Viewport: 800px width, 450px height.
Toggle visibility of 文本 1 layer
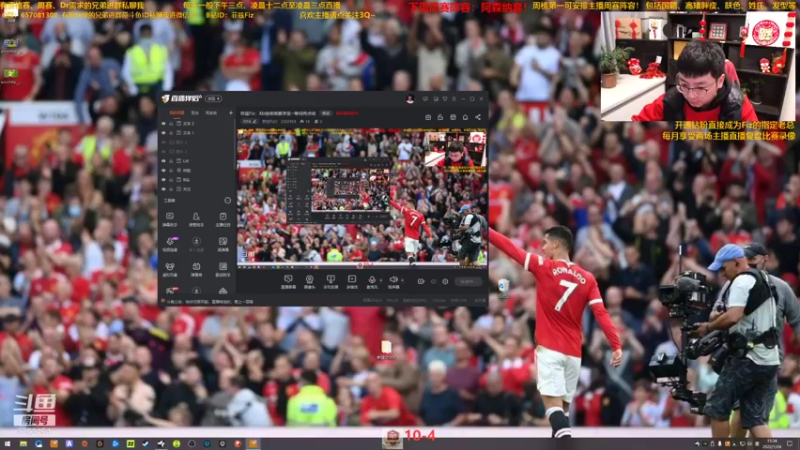coord(164,133)
